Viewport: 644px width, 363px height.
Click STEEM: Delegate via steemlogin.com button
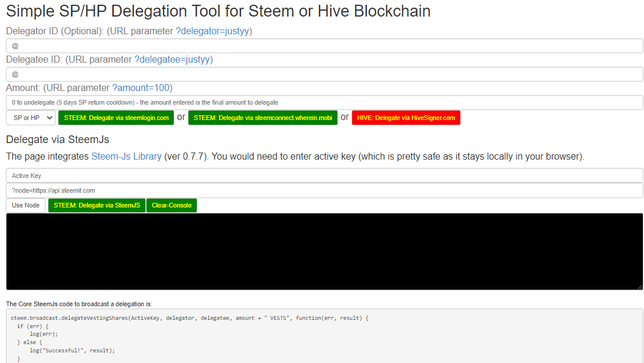[x=116, y=118]
